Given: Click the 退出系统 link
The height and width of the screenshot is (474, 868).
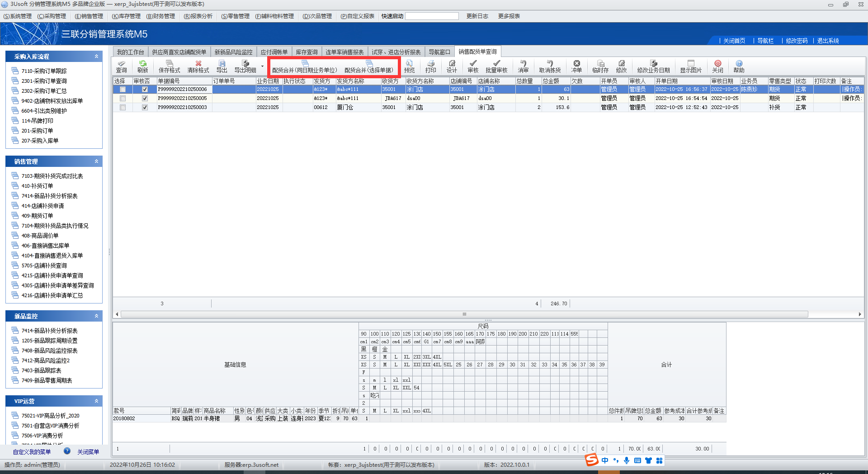Looking at the screenshot, I should click(x=828, y=41).
